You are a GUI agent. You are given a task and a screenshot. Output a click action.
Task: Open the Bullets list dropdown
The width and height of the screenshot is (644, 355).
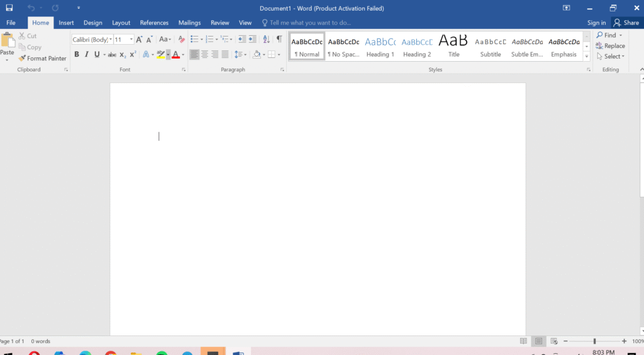pyautogui.click(x=202, y=40)
